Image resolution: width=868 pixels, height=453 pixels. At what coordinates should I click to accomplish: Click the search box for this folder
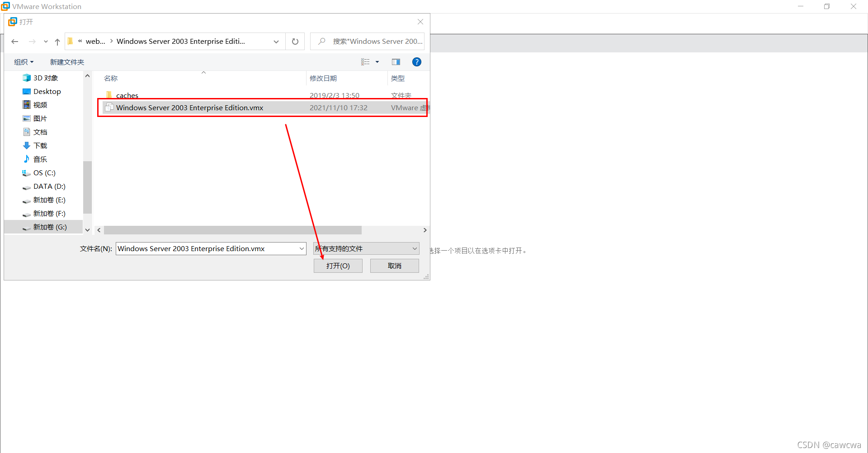(367, 42)
